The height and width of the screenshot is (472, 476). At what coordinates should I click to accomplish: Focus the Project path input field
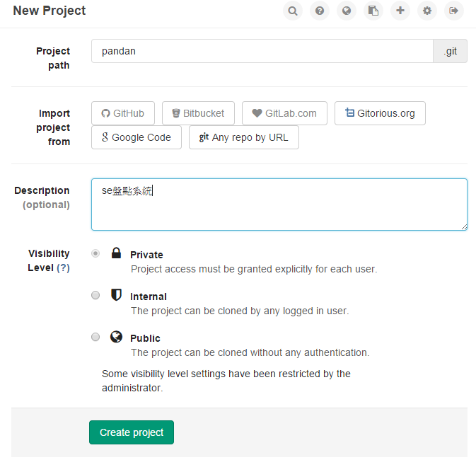point(262,51)
